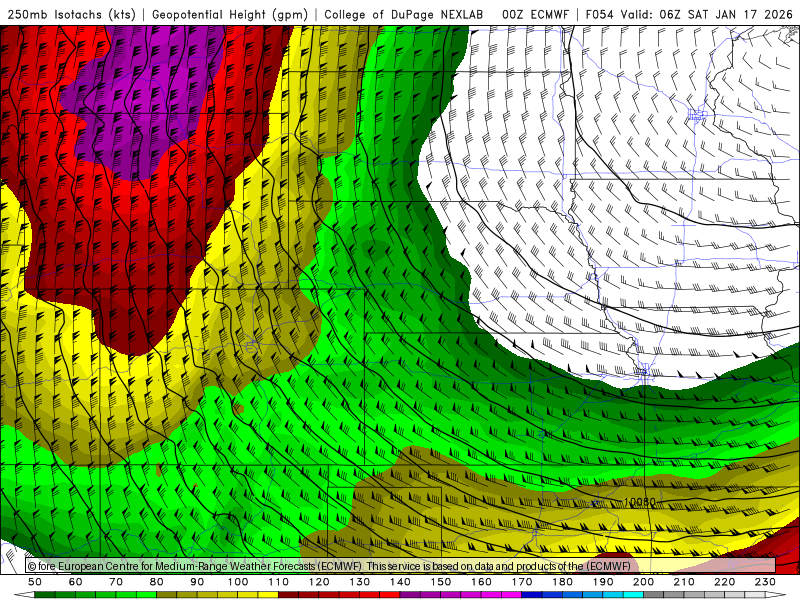Click the '190' value on the color scale

(x=603, y=582)
